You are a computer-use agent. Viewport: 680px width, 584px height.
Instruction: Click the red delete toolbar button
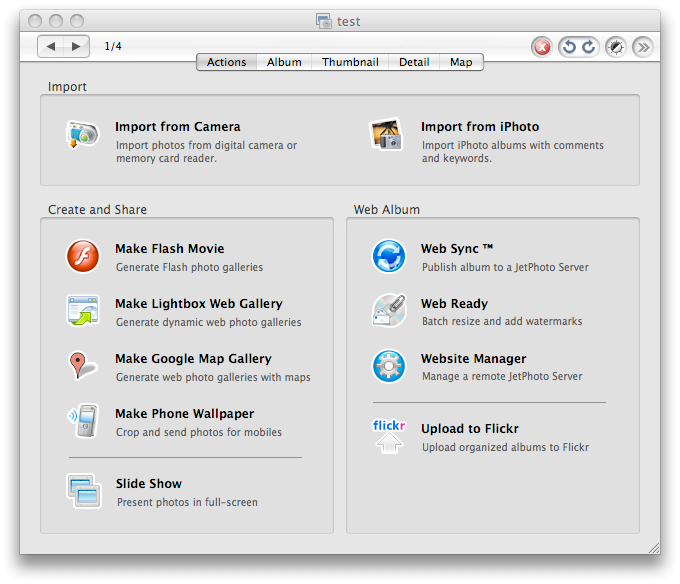[x=542, y=47]
